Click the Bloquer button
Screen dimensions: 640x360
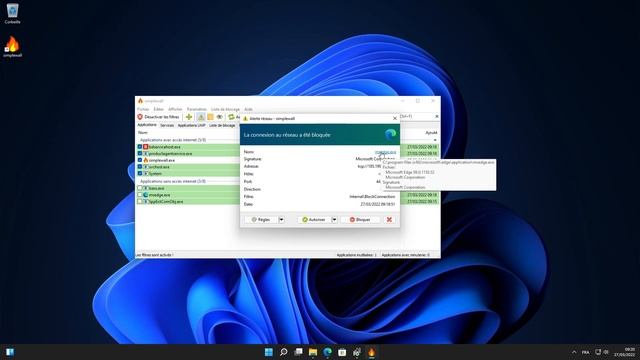click(x=360, y=220)
